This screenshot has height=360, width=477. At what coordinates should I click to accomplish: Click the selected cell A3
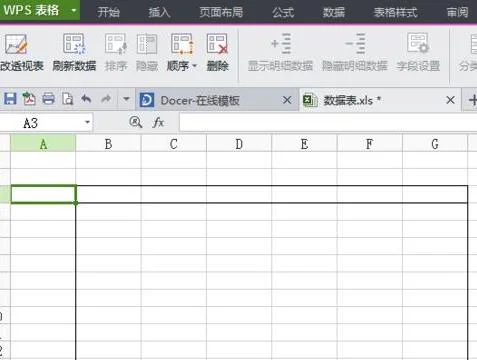tap(43, 194)
